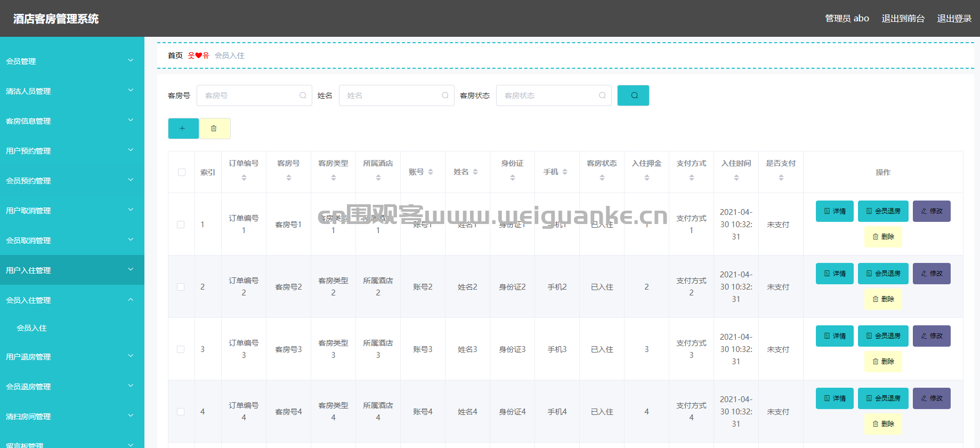Click the plus add-record button

pyautogui.click(x=183, y=129)
